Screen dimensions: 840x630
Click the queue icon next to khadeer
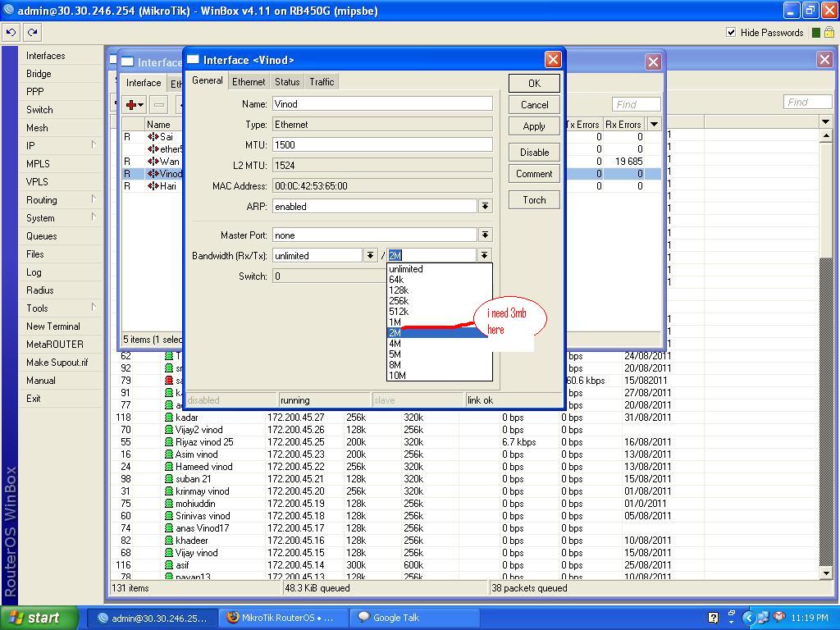click(x=169, y=541)
